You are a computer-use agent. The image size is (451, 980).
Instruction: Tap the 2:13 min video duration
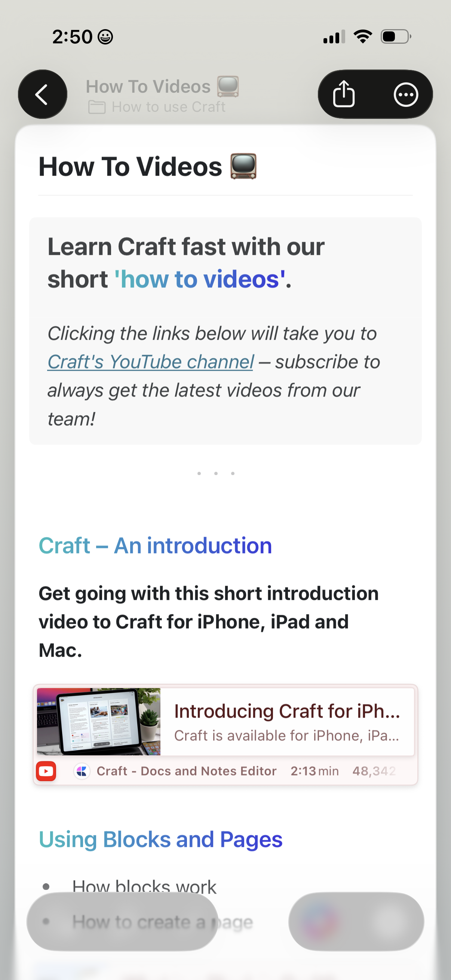click(315, 771)
